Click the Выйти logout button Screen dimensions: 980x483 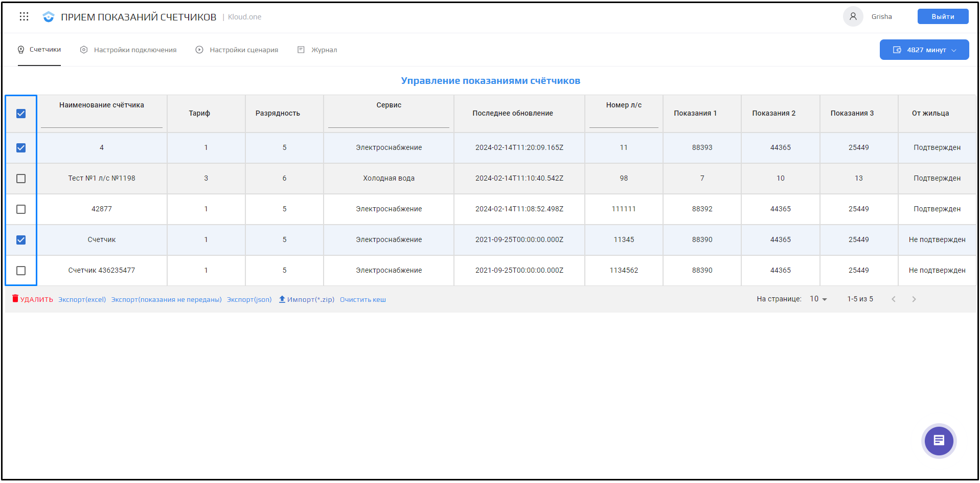tap(943, 16)
